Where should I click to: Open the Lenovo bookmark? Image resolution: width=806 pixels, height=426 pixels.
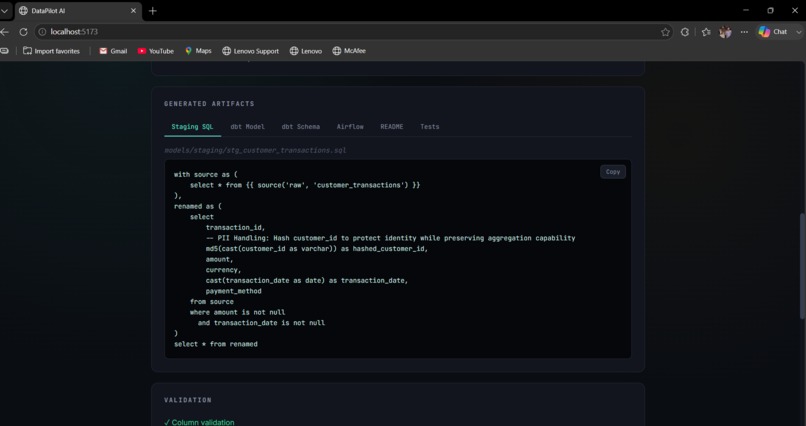(x=306, y=51)
